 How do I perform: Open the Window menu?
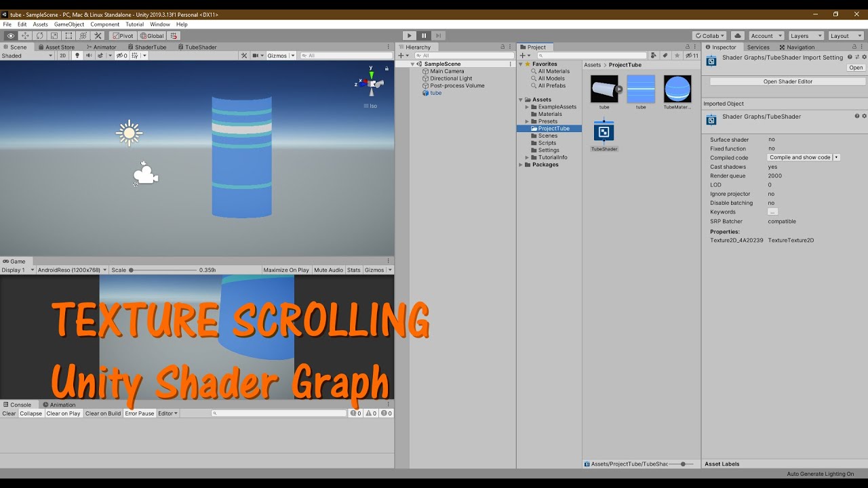coord(160,24)
